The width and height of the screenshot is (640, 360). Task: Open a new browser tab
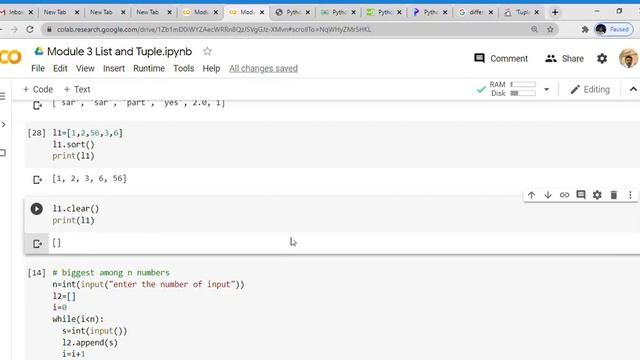(x=555, y=12)
